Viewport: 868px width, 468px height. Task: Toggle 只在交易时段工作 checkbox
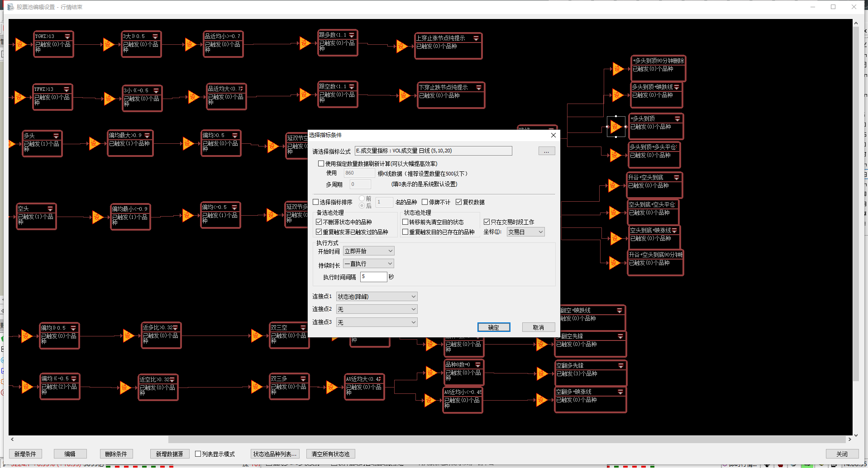(486, 222)
